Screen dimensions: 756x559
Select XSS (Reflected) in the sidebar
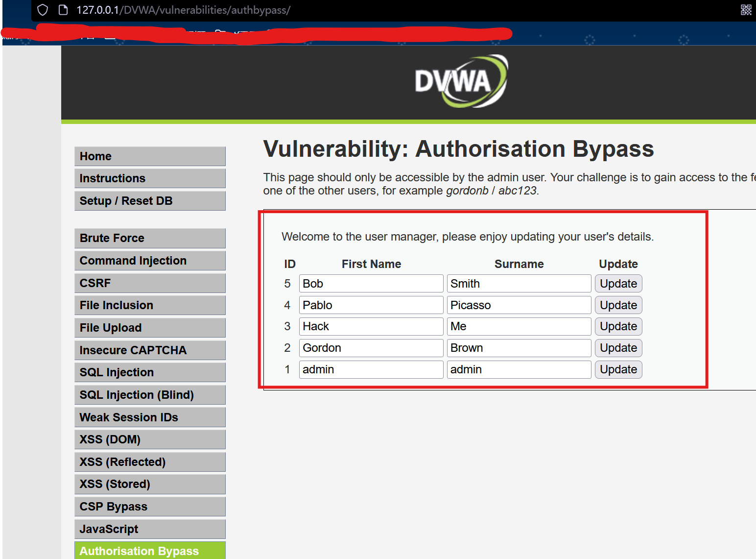pos(150,462)
